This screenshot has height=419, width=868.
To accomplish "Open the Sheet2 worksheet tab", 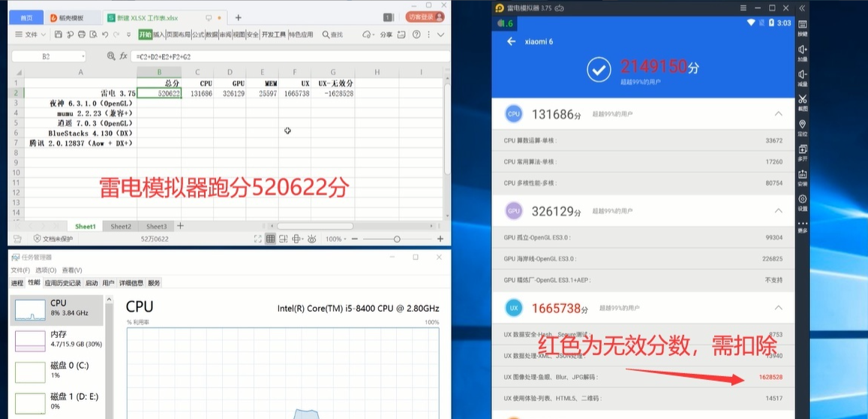I will [121, 226].
